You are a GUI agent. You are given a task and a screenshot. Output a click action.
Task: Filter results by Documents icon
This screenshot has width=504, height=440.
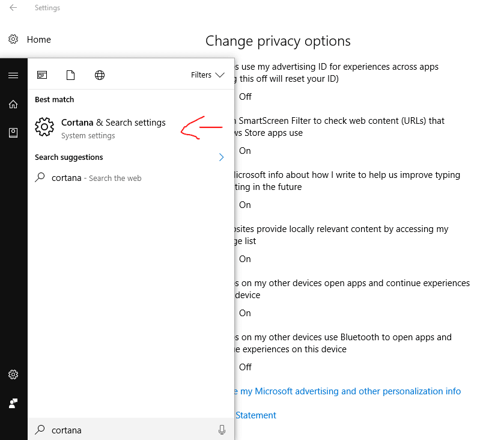(70, 75)
